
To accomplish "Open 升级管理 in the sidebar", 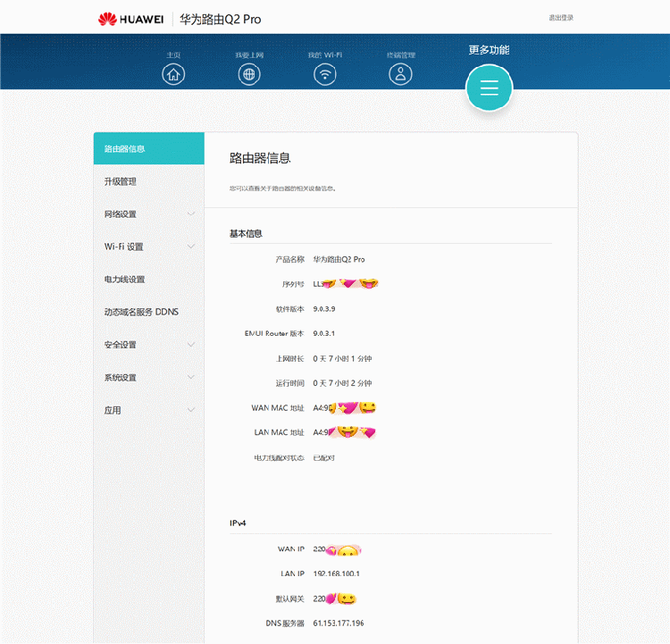I will click(x=121, y=181).
